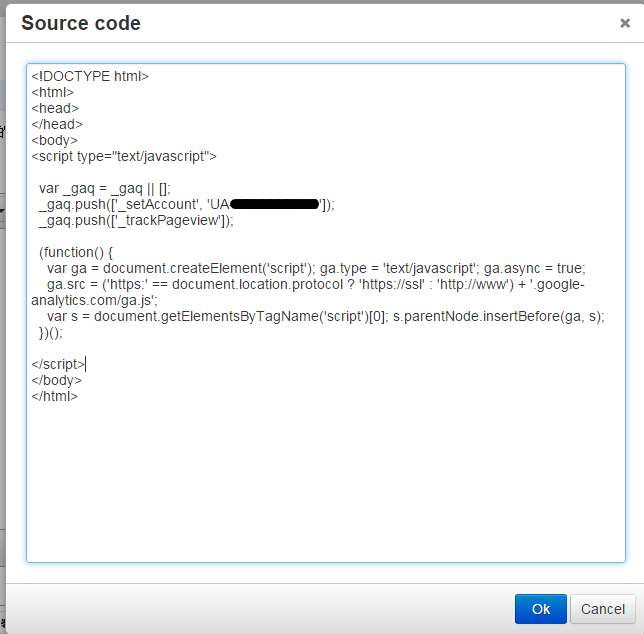Close the Source code dialog
The height and width of the screenshot is (634, 644).
[625, 23]
